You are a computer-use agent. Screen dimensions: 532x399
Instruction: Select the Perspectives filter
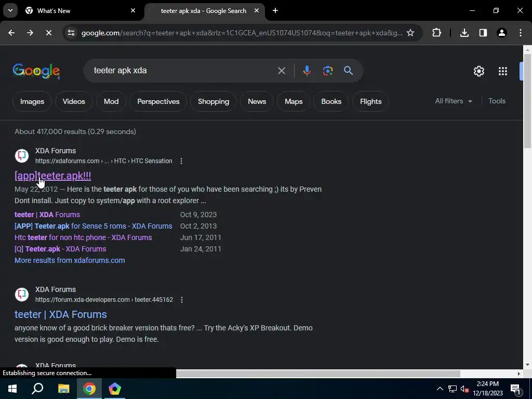[x=158, y=101]
